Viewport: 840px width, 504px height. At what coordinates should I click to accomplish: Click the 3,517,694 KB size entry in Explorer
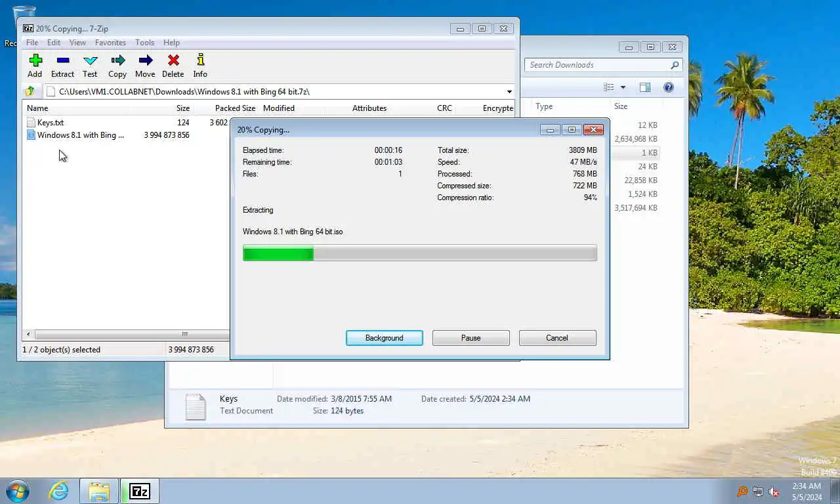636,208
